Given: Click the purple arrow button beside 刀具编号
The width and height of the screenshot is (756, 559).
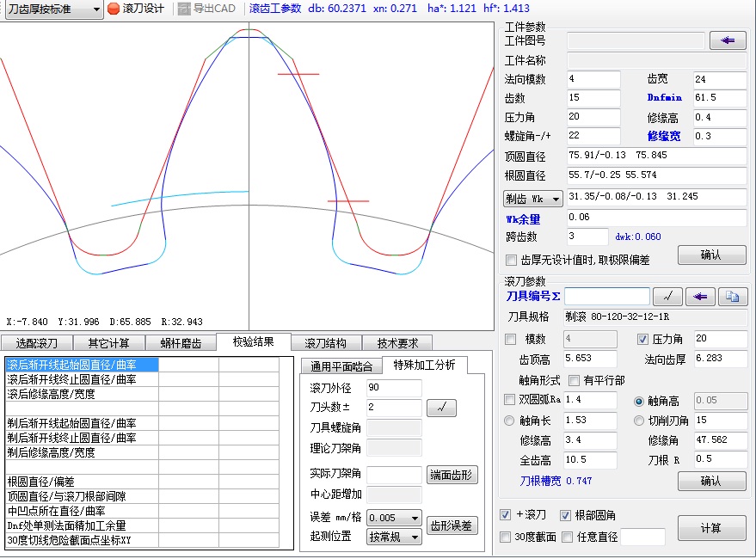Looking at the screenshot, I should point(699,297).
